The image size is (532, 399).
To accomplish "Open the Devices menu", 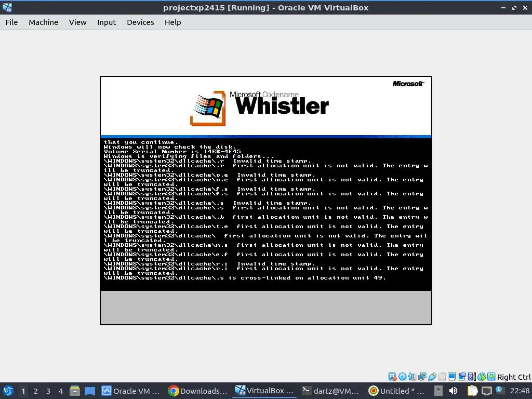I will tap(140, 22).
